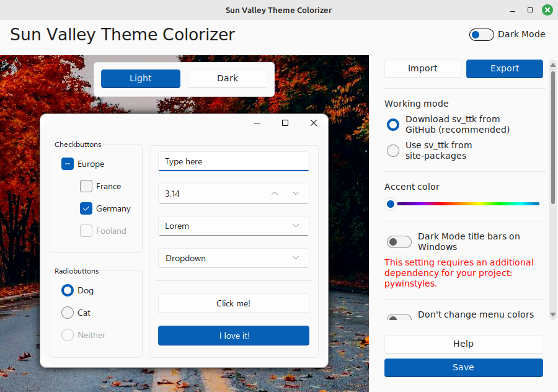Image resolution: width=558 pixels, height=392 pixels.
Task: Open the Help button
Action: [463, 344]
